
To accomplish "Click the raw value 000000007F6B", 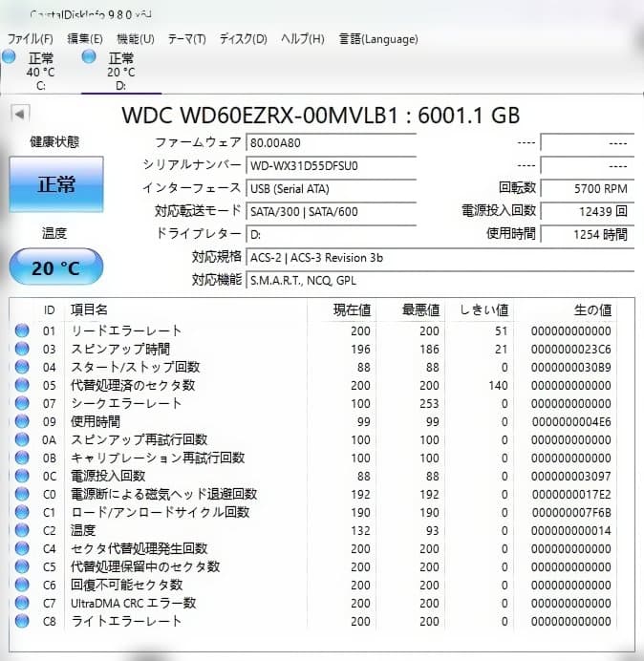I will 571,512.
